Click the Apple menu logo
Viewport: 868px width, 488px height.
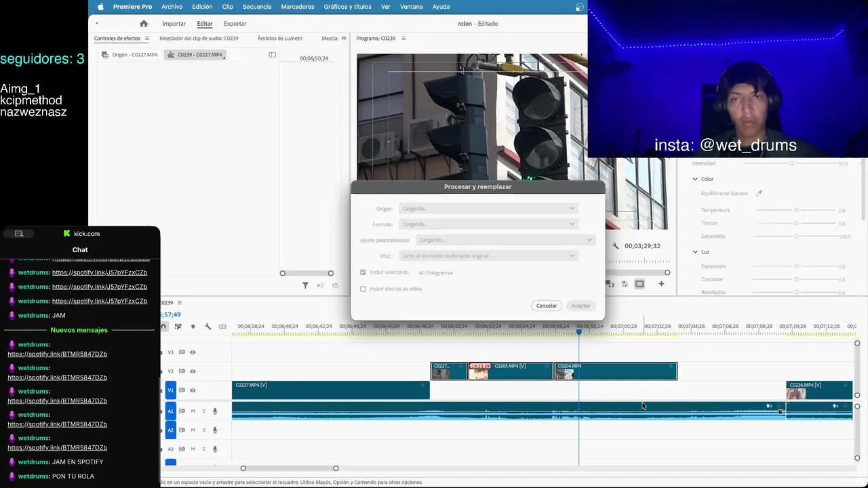101,7
